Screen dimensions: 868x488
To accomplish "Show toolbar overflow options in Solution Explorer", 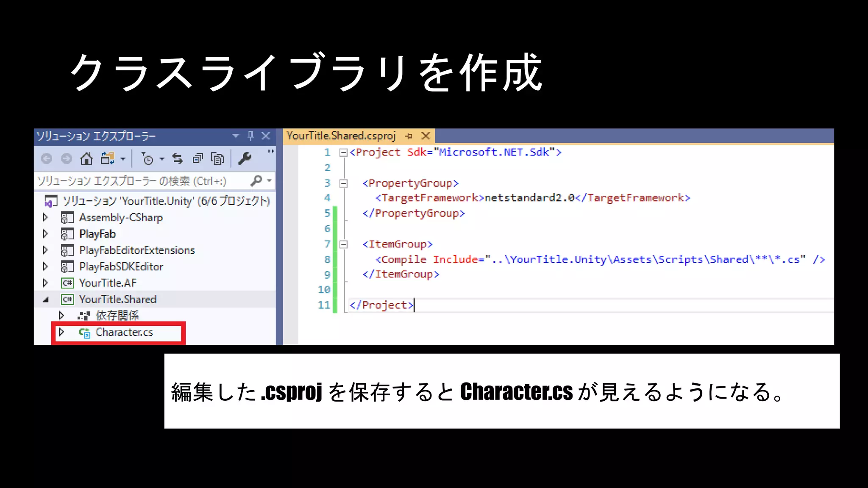I will [270, 151].
